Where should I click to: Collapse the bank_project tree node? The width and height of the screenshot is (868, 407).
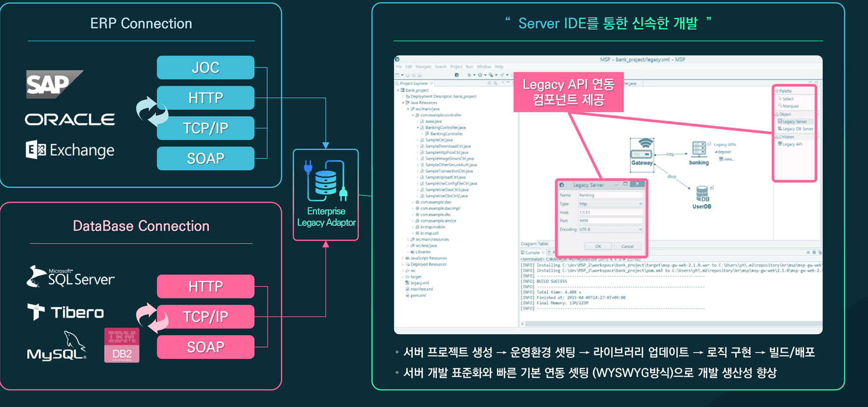[398, 90]
